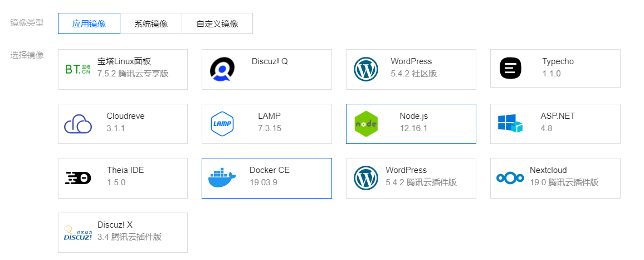Image resolution: width=644 pixels, height=260 pixels.
Task: Click Typecho version 1.1.0 text
Action: pos(551,74)
